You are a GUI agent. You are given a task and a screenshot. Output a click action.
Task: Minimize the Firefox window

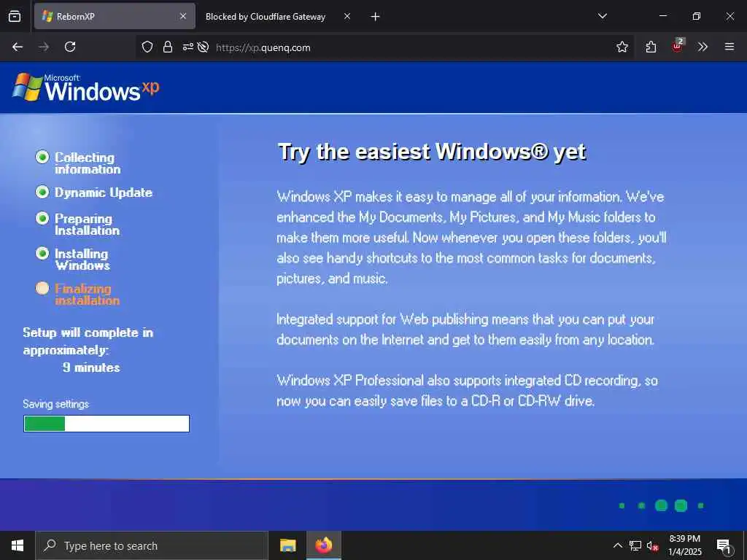[x=662, y=16]
